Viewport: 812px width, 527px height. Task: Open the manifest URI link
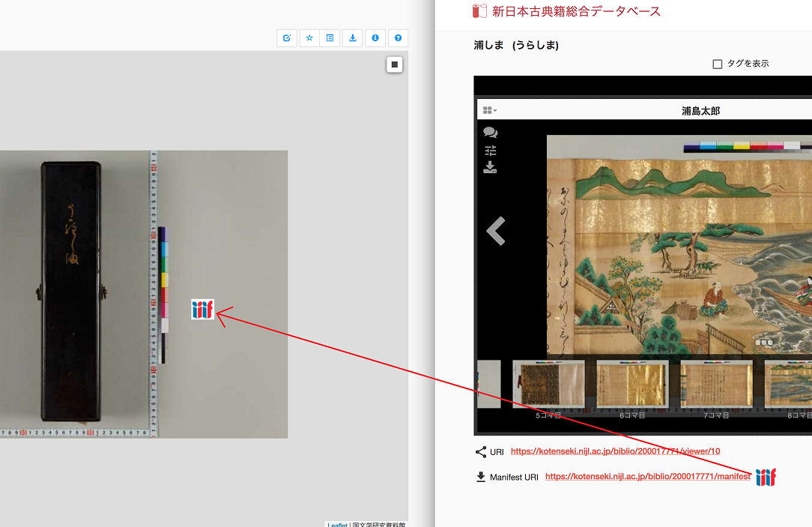click(x=648, y=476)
